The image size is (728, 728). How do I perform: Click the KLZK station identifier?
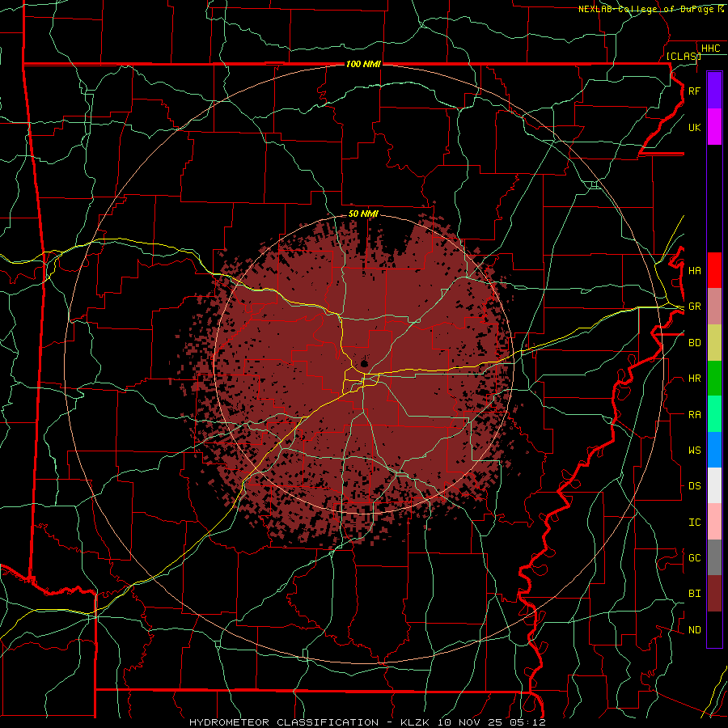(415, 722)
